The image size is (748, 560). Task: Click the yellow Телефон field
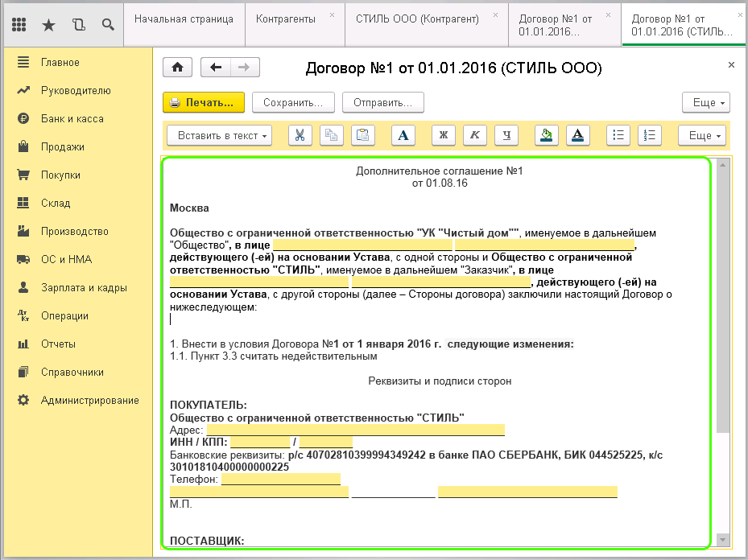[x=281, y=479]
